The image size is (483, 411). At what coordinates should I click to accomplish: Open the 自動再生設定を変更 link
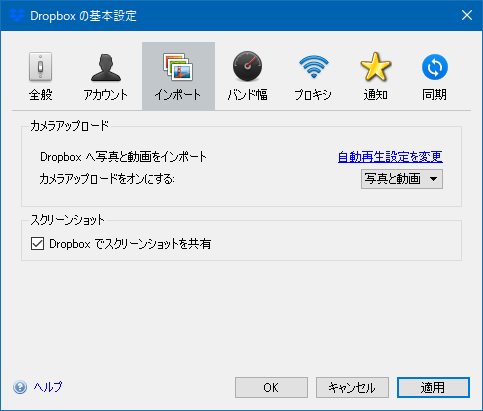click(x=390, y=157)
